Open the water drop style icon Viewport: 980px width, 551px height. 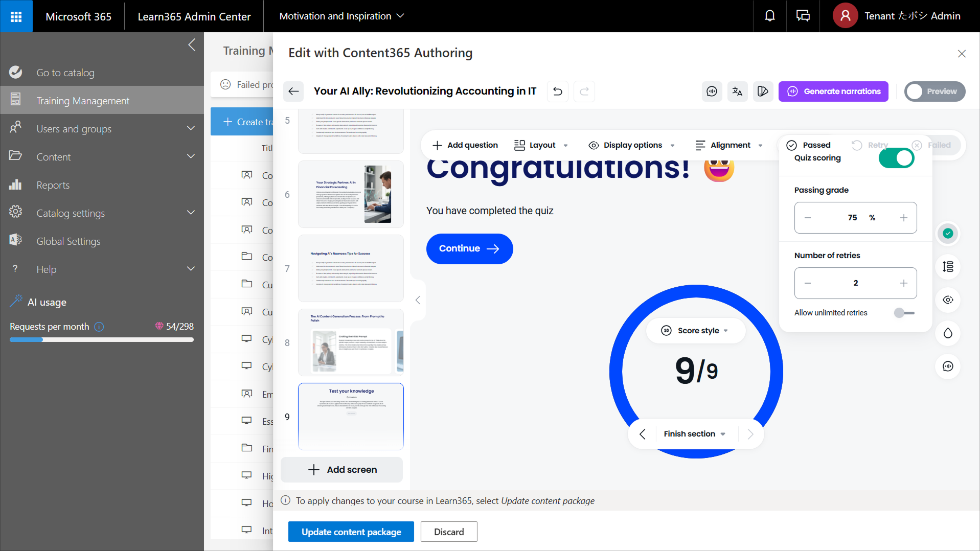[948, 333]
